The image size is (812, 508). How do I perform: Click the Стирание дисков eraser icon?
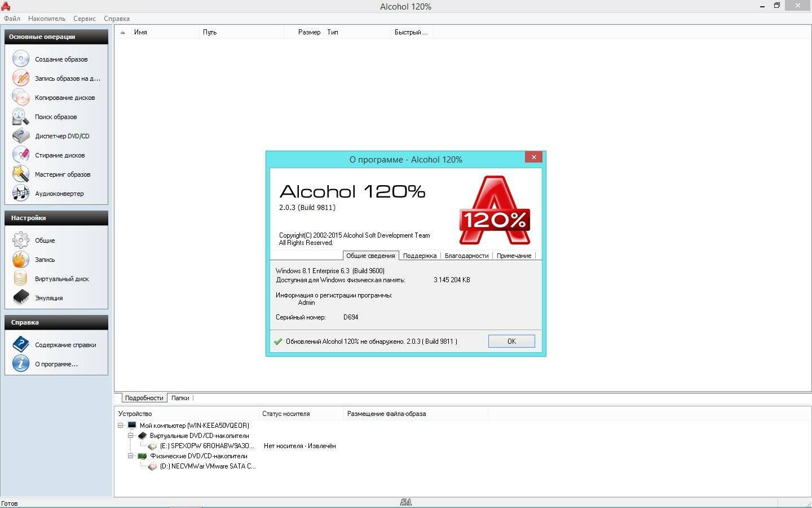pos(21,155)
